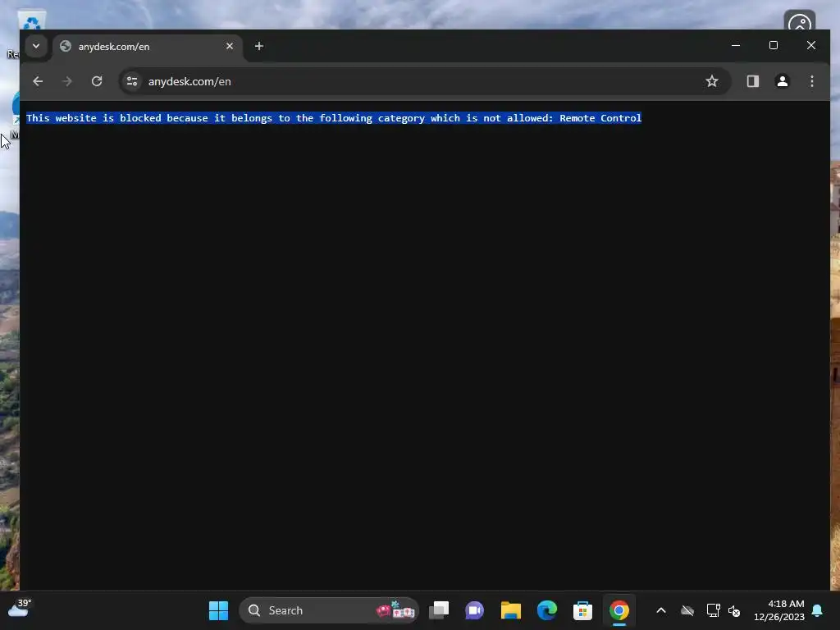The image size is (840, 630).
Task: Close the anydesk.com/en tab
Action: (230, 46)
